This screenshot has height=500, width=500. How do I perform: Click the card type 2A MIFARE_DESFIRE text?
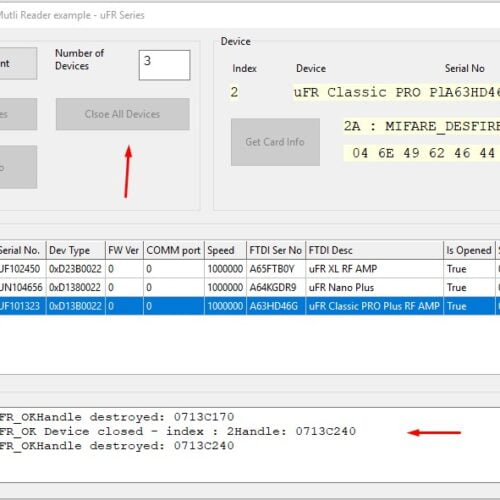(x=422, y=127)
